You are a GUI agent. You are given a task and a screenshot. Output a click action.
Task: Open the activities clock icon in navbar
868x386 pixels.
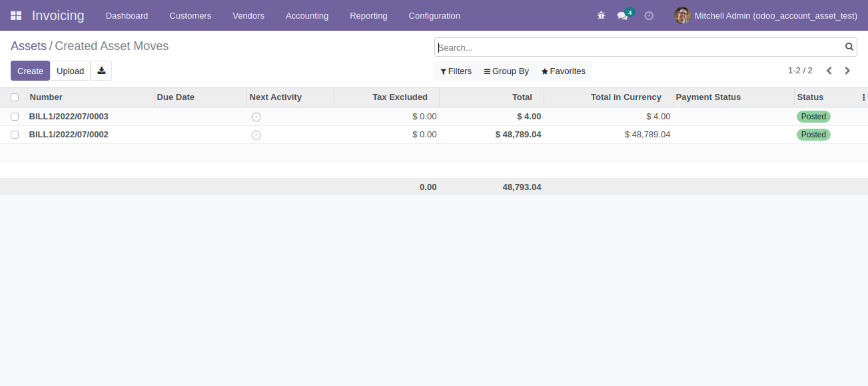649,15
